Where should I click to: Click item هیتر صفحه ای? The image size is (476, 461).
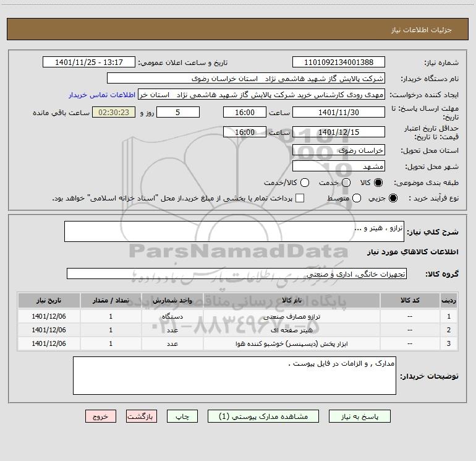291,330
